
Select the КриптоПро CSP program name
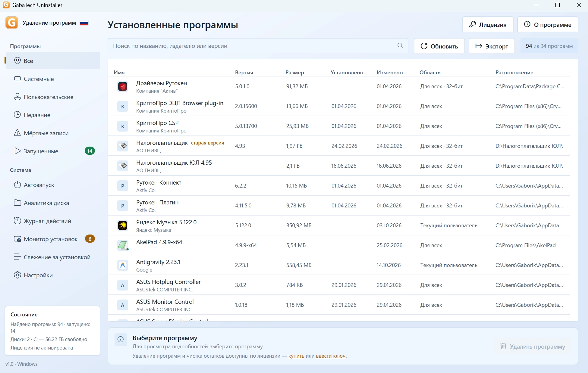point(157,123)
